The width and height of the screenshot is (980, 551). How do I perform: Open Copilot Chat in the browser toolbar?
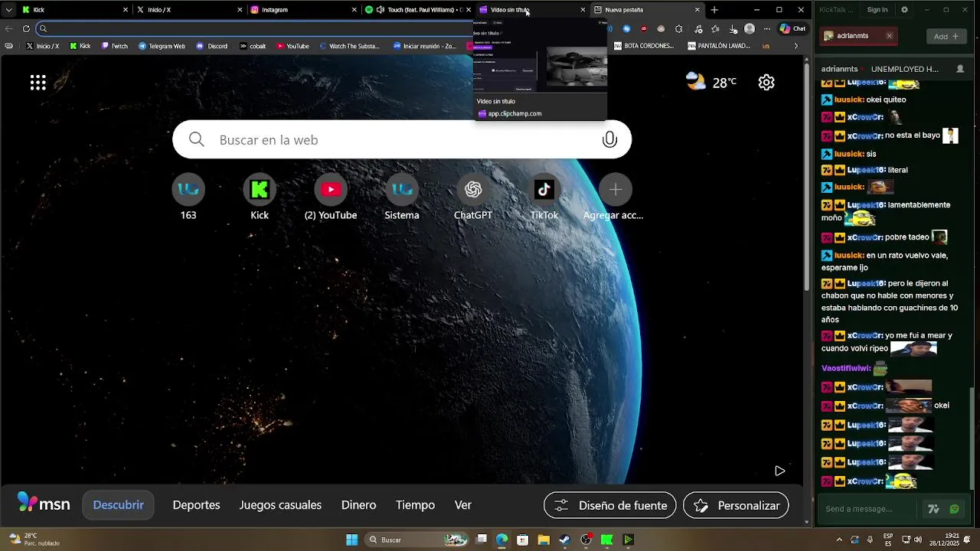click(792, 28)
